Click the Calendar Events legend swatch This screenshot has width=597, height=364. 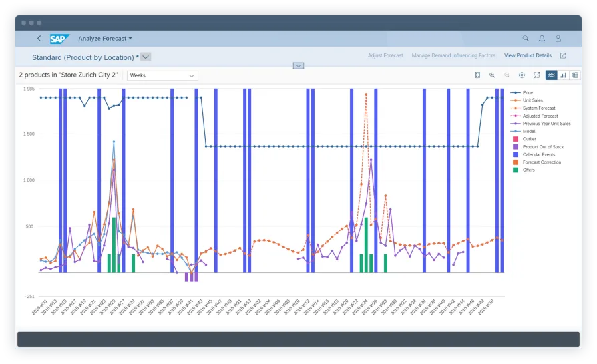(x=515, y=154)
